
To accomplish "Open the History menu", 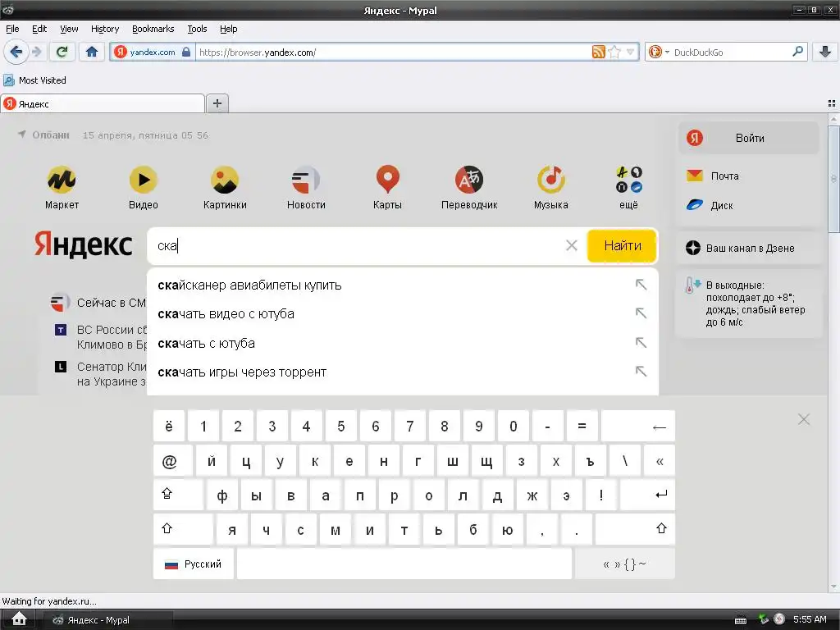I will click(105, 29).
